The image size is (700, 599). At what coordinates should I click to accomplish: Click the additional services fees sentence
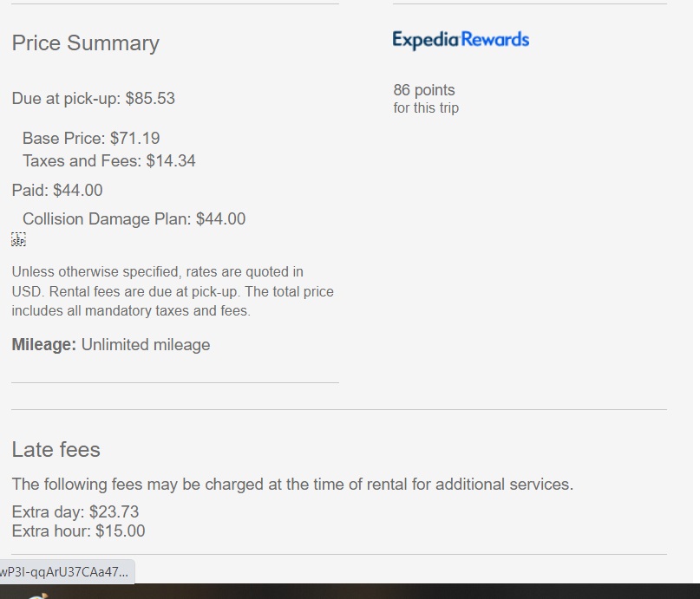292,485
